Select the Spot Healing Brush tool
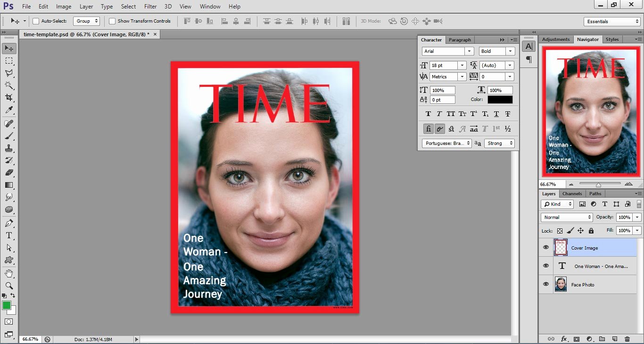 click(9, 124)
